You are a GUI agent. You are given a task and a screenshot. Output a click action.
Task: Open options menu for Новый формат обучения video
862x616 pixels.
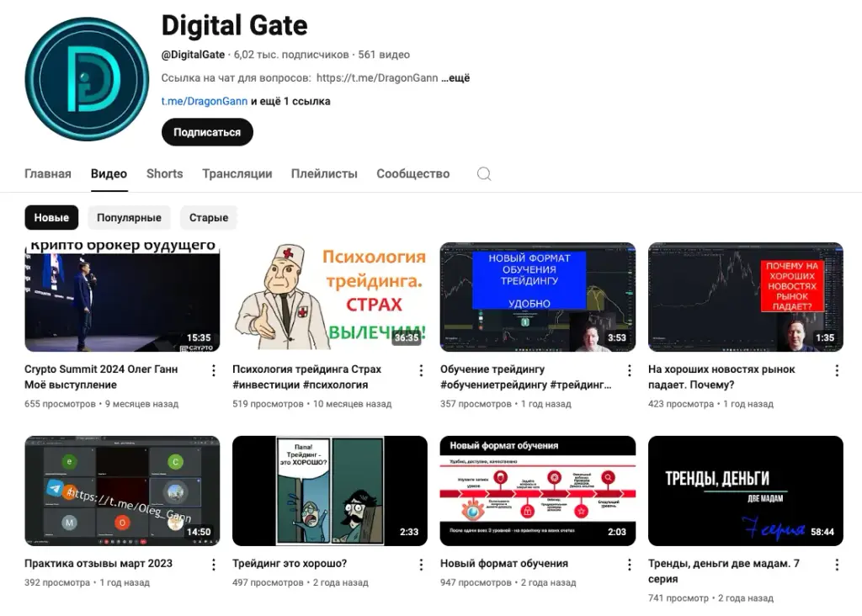click(629, 565)
